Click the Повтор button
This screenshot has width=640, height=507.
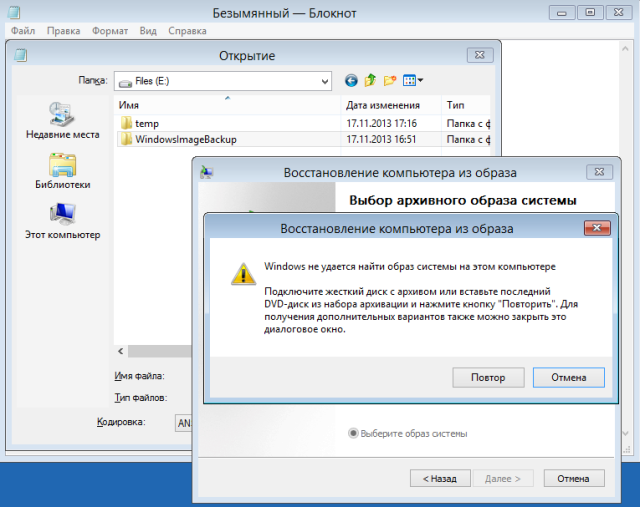click(488, 378)
